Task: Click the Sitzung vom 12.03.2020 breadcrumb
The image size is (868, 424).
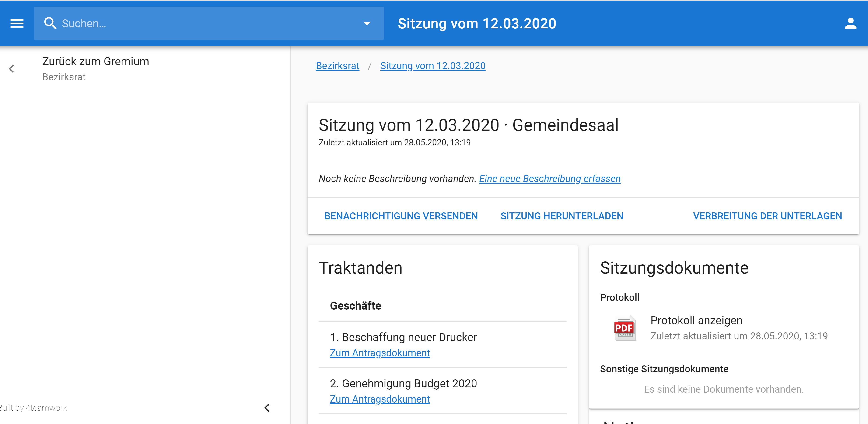Action: point(432,66)
